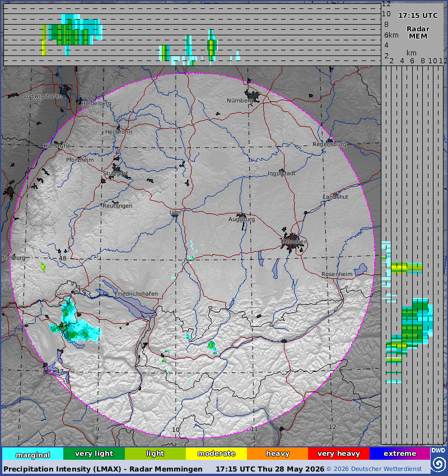448x476 pixels.
Task: Click the Friedrichshafen map label
Action: (x=136, y=293)
